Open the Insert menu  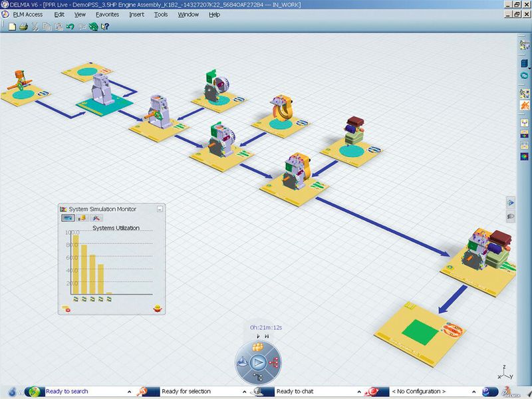(136, 15)
